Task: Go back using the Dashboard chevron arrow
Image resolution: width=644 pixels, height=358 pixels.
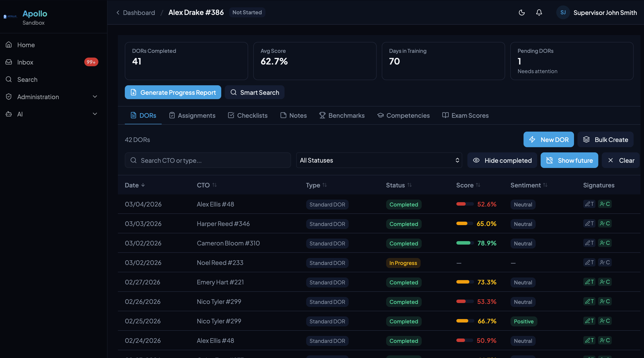Action: point(118,13)
